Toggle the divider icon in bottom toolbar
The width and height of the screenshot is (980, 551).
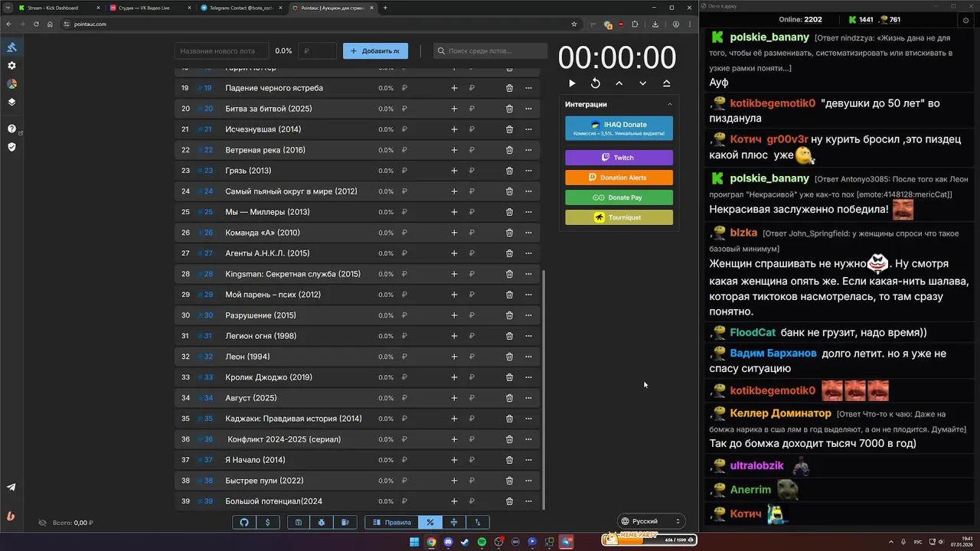click(x=454, y=522)
